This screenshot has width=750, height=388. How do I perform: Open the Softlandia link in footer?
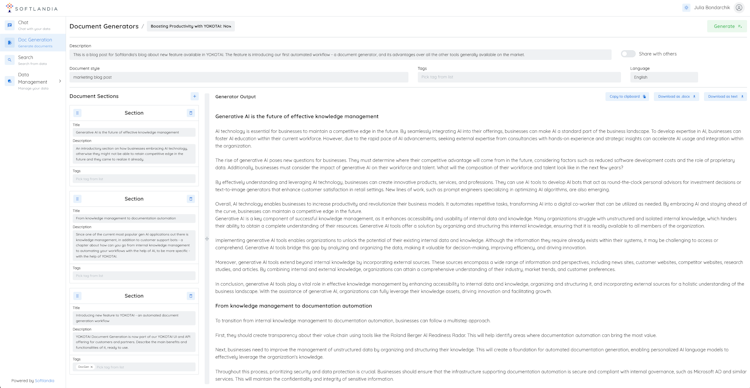(44, 381)
